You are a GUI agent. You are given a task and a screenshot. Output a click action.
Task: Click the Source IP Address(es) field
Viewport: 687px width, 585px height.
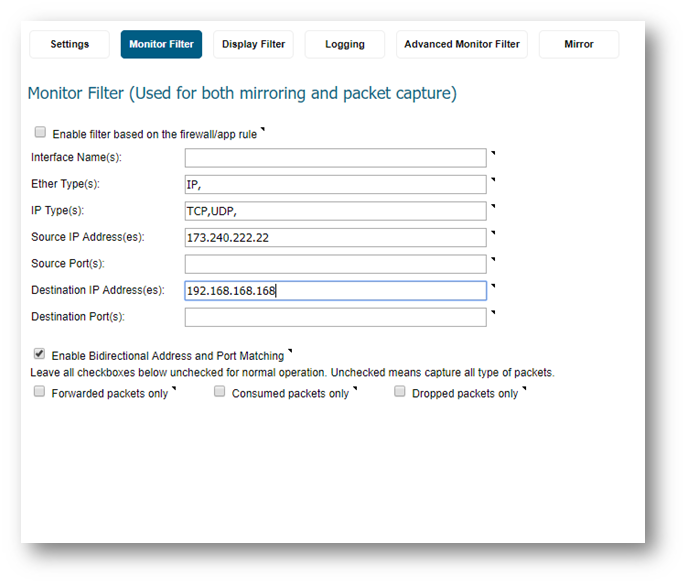coord(336,238)
